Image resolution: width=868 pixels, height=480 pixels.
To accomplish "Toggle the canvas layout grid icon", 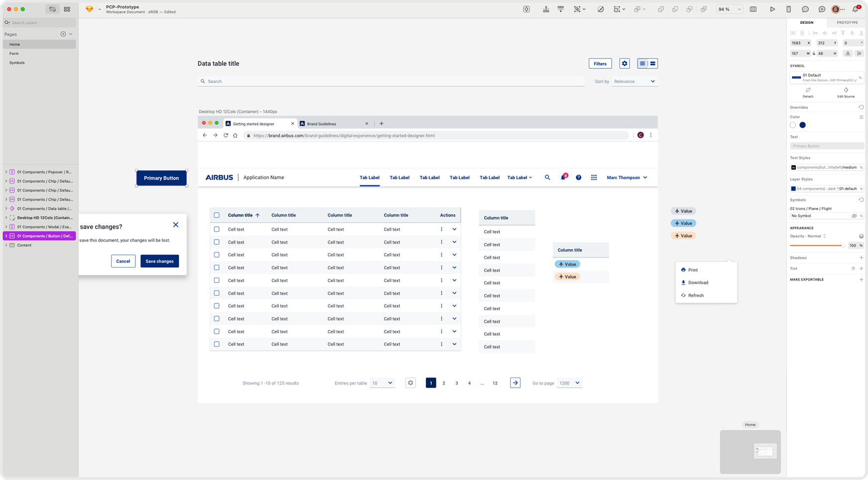I will point(753,9).
